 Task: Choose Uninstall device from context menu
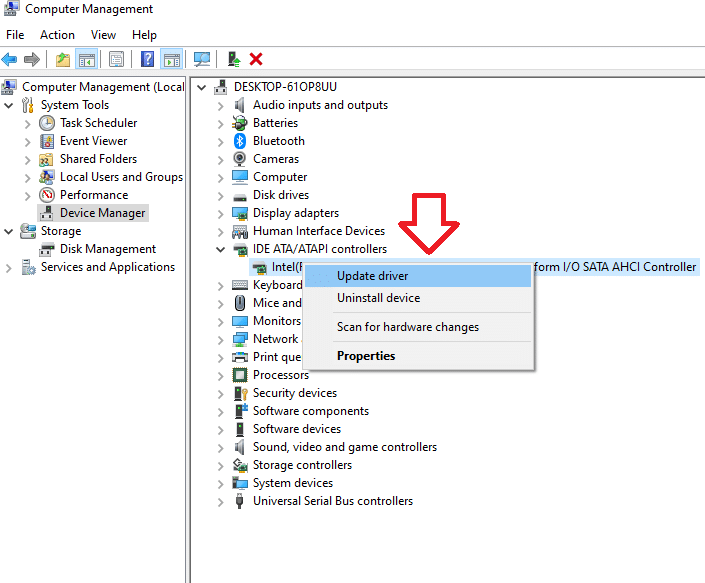(418, 298)
